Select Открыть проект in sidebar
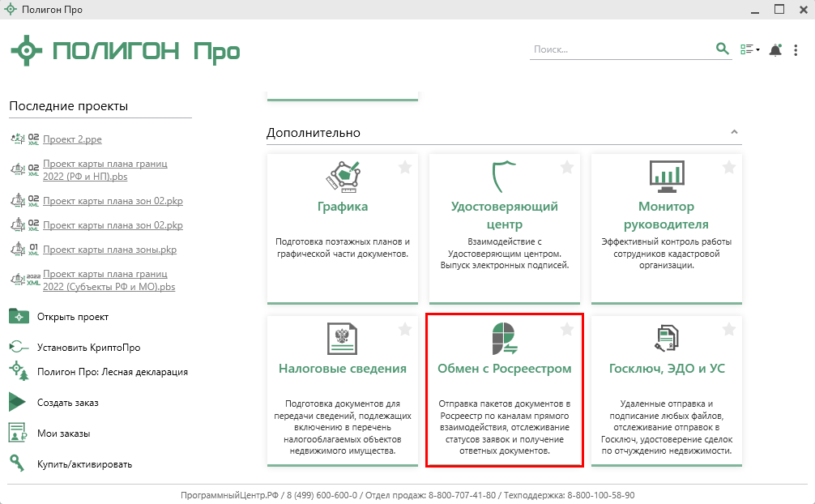 pyautogui.click(x=72, y=317)
